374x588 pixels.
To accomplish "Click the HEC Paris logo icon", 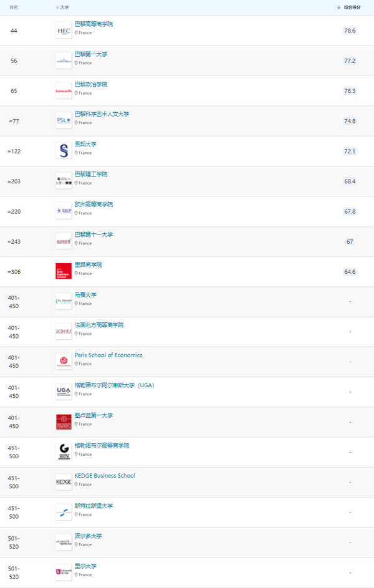I will [x=64, y=31].
